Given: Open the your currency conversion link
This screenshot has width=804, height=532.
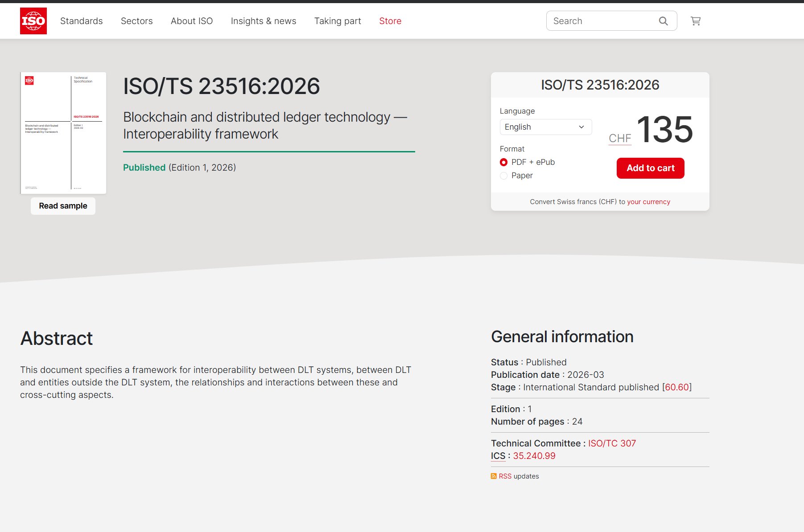Looking at the screenshot, I should (x=648, y=202).
